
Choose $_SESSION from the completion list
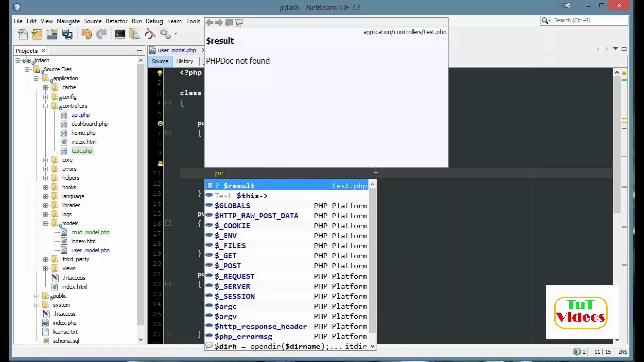coord(287,296)
